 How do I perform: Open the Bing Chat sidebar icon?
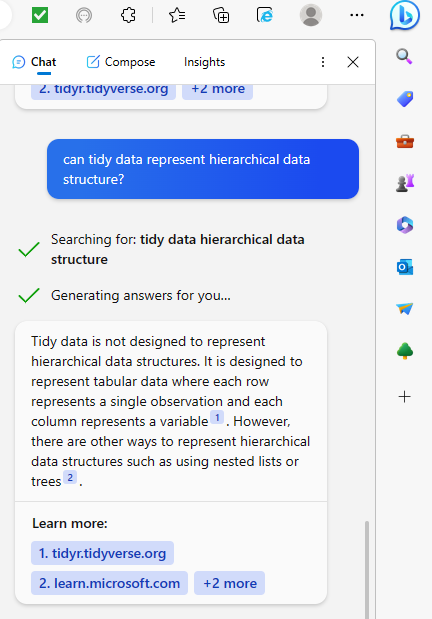[405, 15]
